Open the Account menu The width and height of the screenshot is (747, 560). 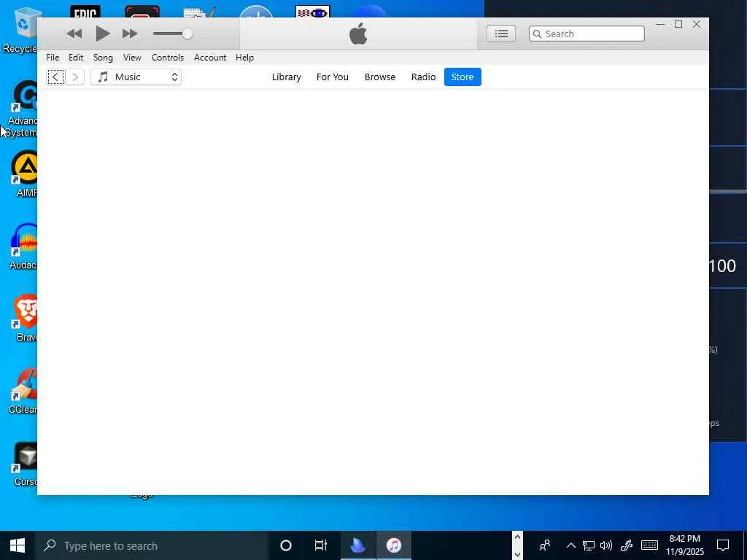pyautogui.click(x=210, y=58)
